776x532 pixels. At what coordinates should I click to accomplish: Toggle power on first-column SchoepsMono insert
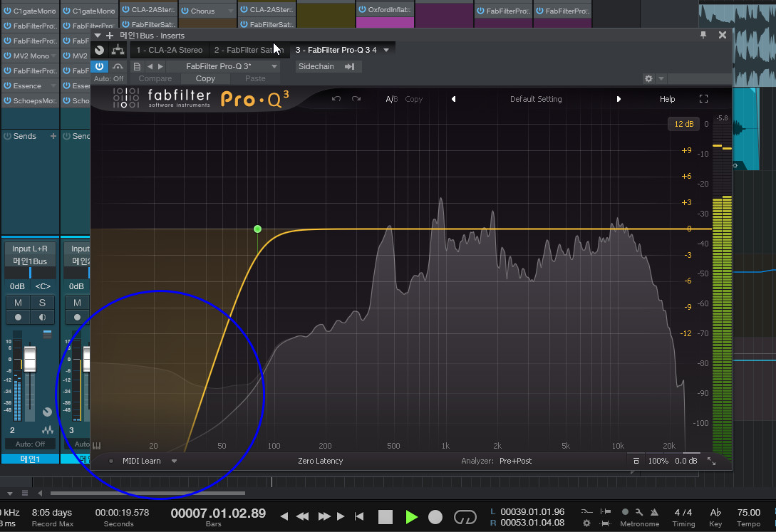click(x=7, y=100)
